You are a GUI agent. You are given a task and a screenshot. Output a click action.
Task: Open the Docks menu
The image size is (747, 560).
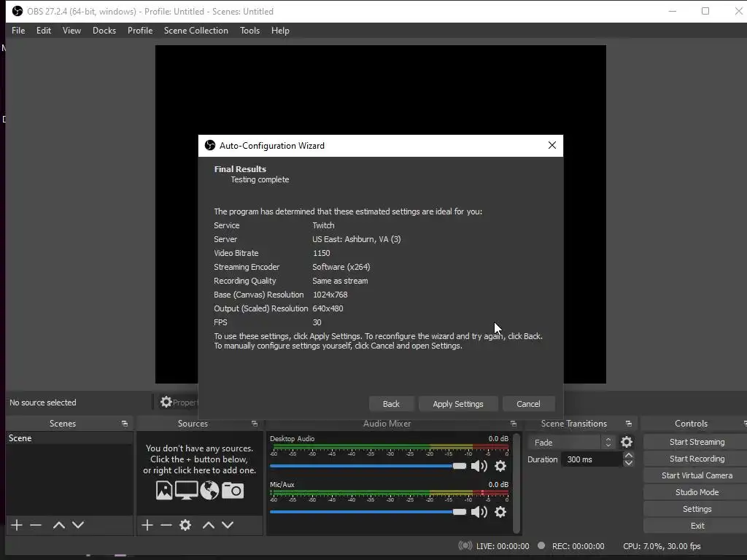coord(104,31)
